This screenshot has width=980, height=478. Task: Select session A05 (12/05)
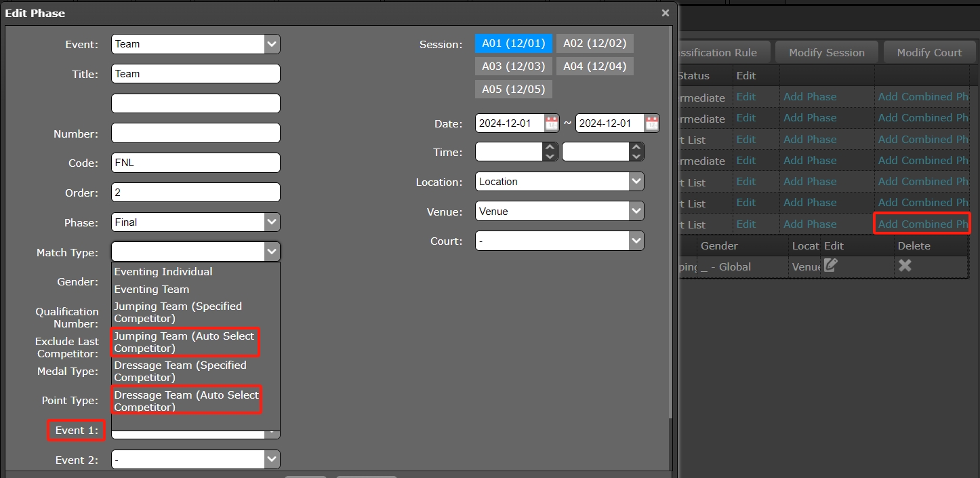point(514,89)
